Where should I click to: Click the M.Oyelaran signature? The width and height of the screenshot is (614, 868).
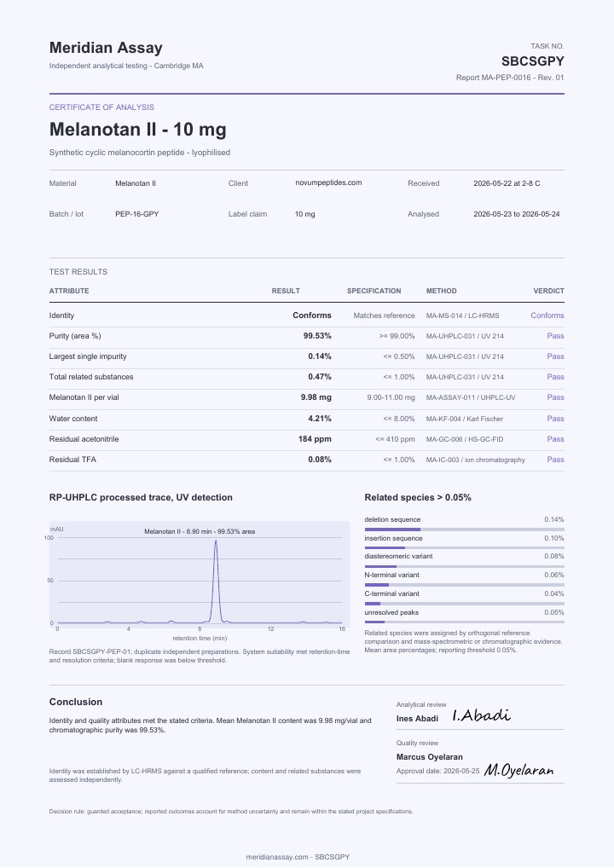[518, 769]
